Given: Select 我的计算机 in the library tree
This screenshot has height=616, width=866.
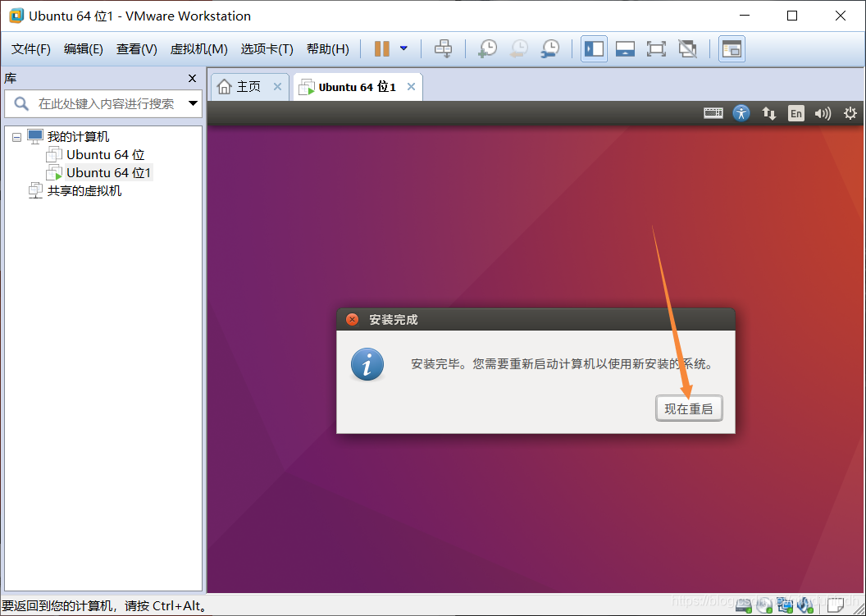Looking at the screenshot, I should (x=78, y=136).
